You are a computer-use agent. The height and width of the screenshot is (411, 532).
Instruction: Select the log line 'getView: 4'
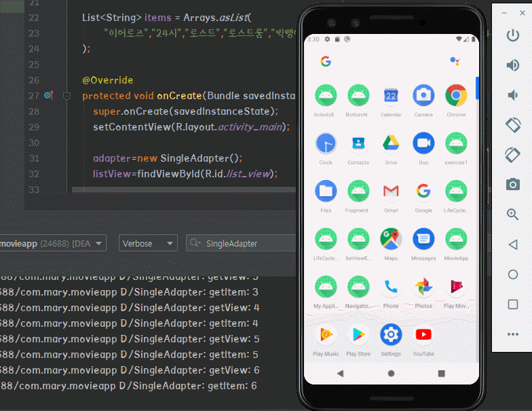coord(130,308)
